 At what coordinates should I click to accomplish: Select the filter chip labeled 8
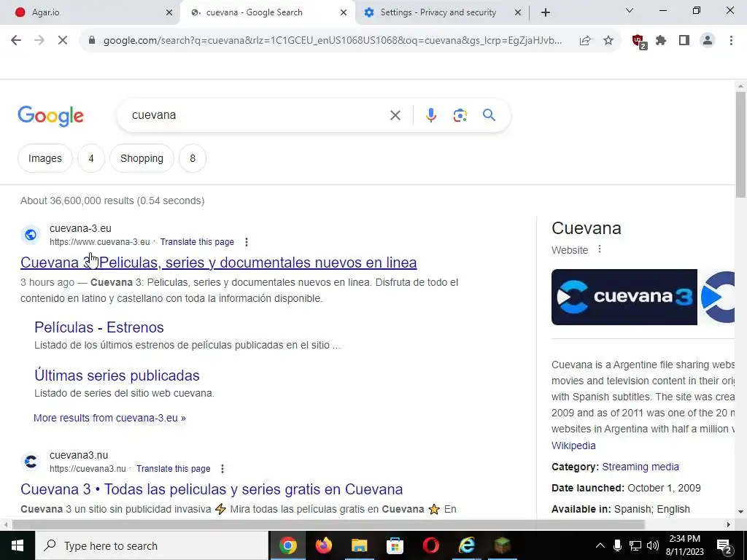(x=193, y=158)
